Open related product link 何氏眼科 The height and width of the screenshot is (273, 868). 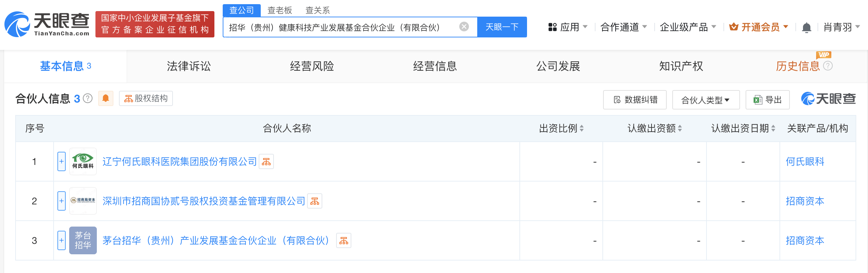[805, 161]
